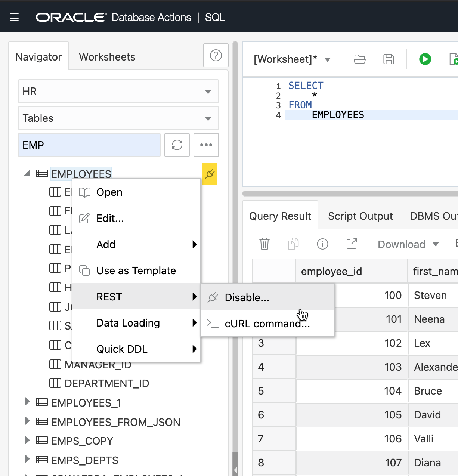The width and height of the screenshot is (458, 476).
Task: Open results in a new tab icon
Action: click(352, 244)
